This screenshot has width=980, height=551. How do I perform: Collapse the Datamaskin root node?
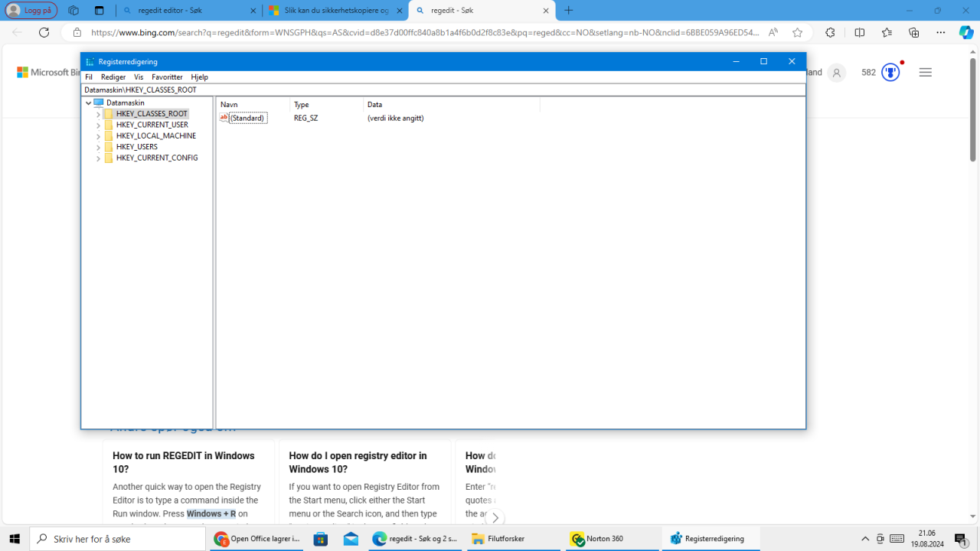click(x=89, y=103)
